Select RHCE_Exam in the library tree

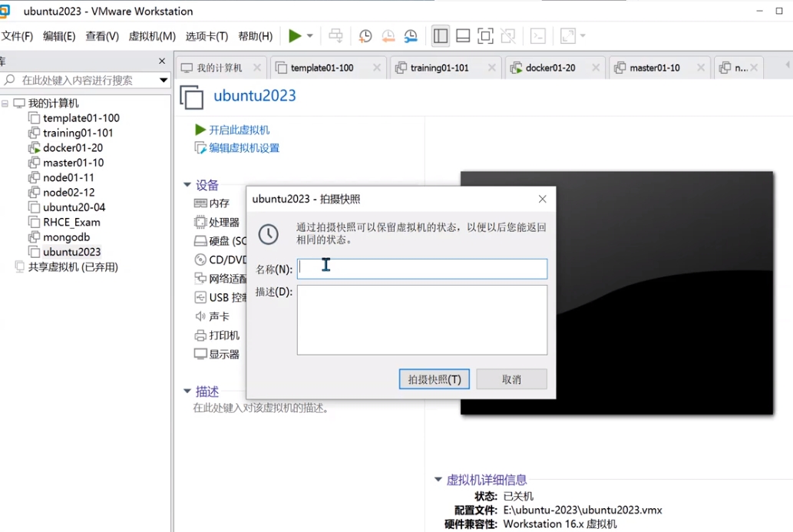pyautogui.click(x=71, y=222)
